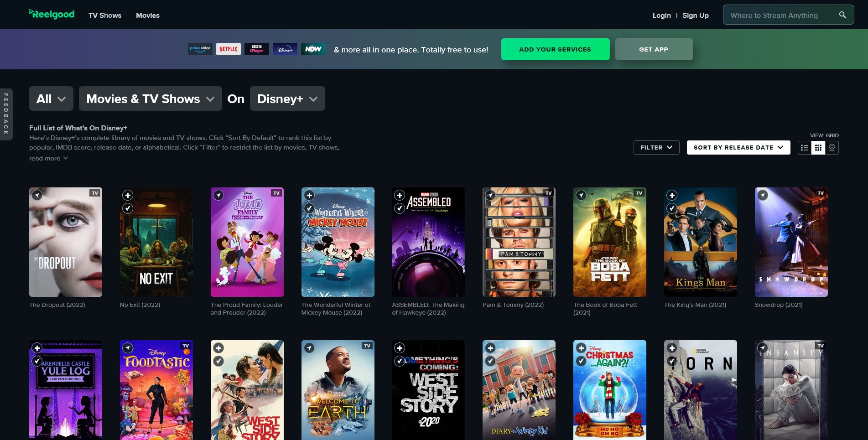
Task: Click the Disney+ service logo
Action: (285, 49)
